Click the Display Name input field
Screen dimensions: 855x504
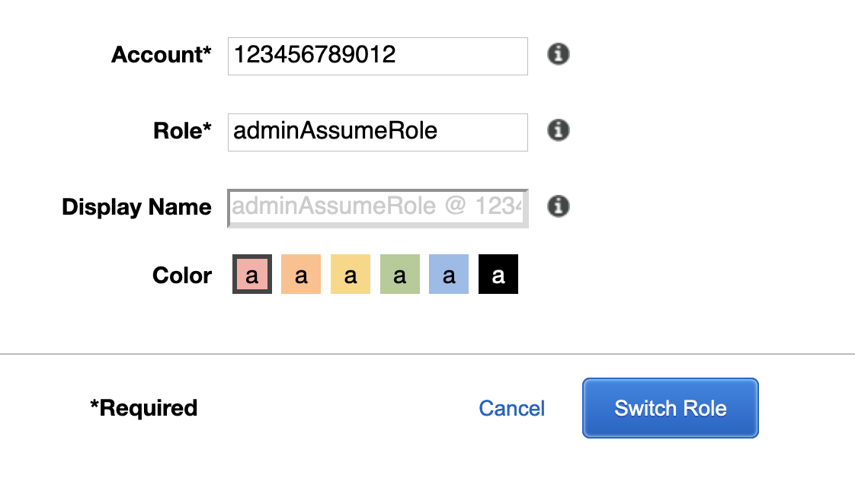377,207
